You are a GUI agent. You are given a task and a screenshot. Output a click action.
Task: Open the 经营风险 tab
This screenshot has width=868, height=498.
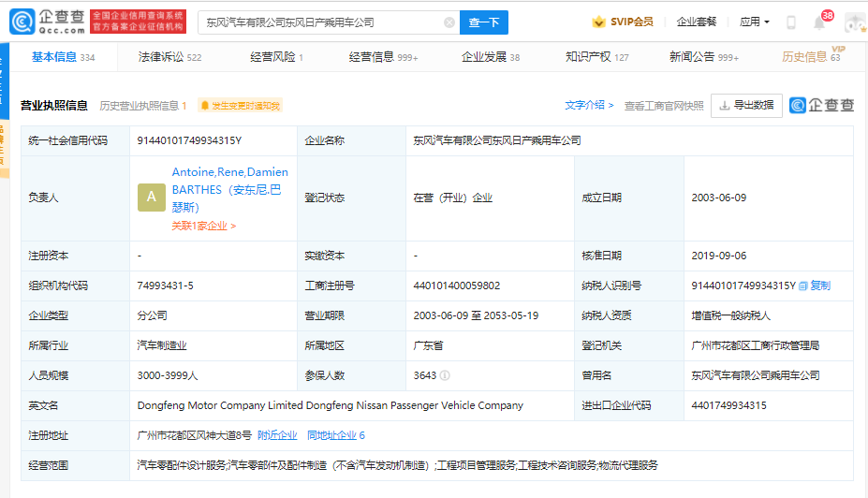276,57
